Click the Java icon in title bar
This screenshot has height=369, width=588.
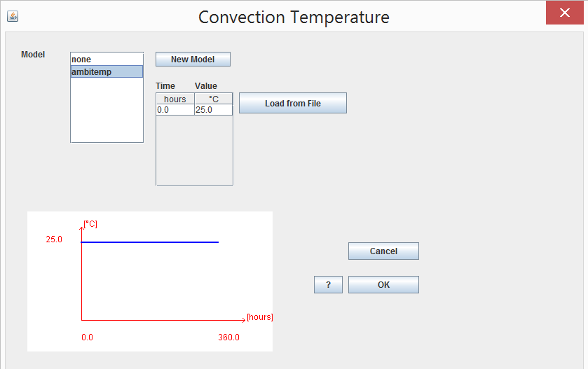[13, 16]
